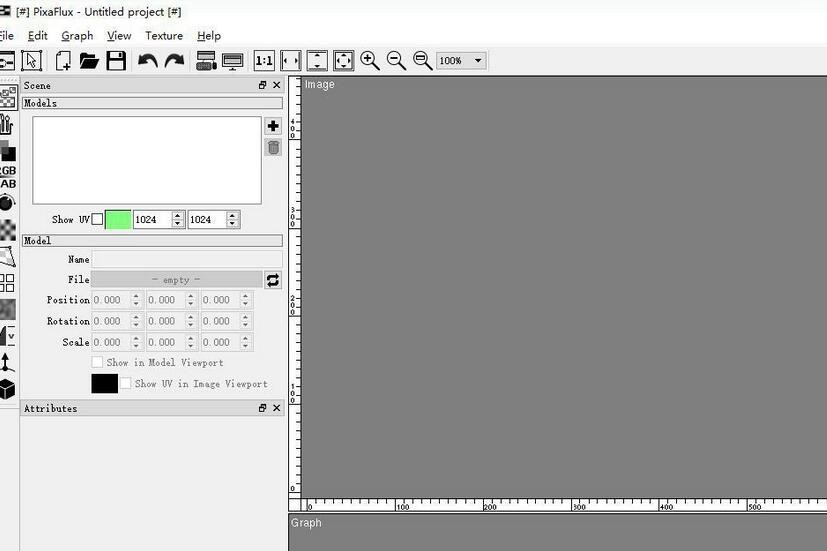Undo the last action
The image size is (827, 551).
[148, 61]
